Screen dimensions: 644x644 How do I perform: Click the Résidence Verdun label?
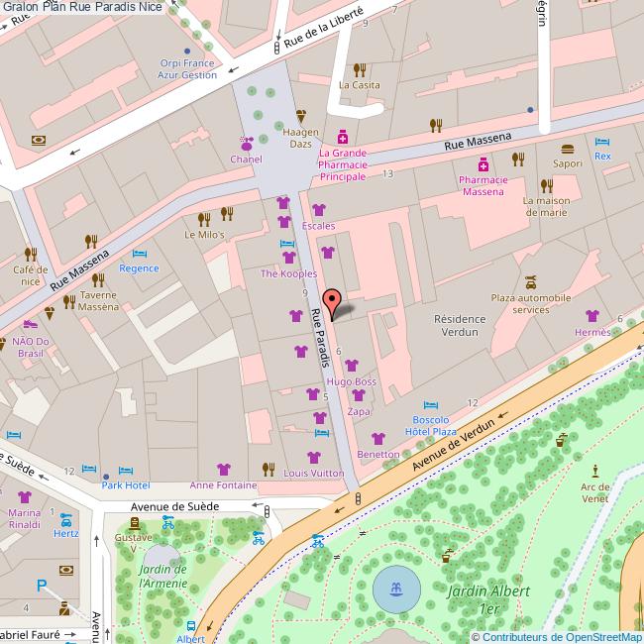point(461,325)
